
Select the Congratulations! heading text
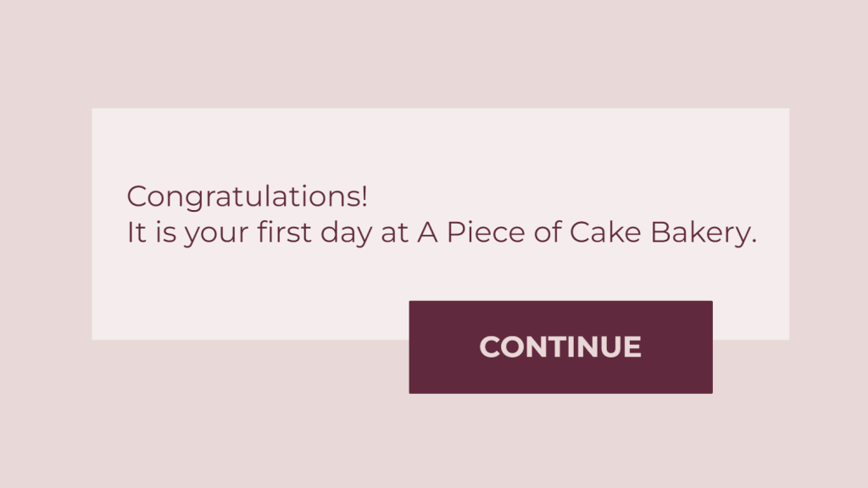coord(247,197)
